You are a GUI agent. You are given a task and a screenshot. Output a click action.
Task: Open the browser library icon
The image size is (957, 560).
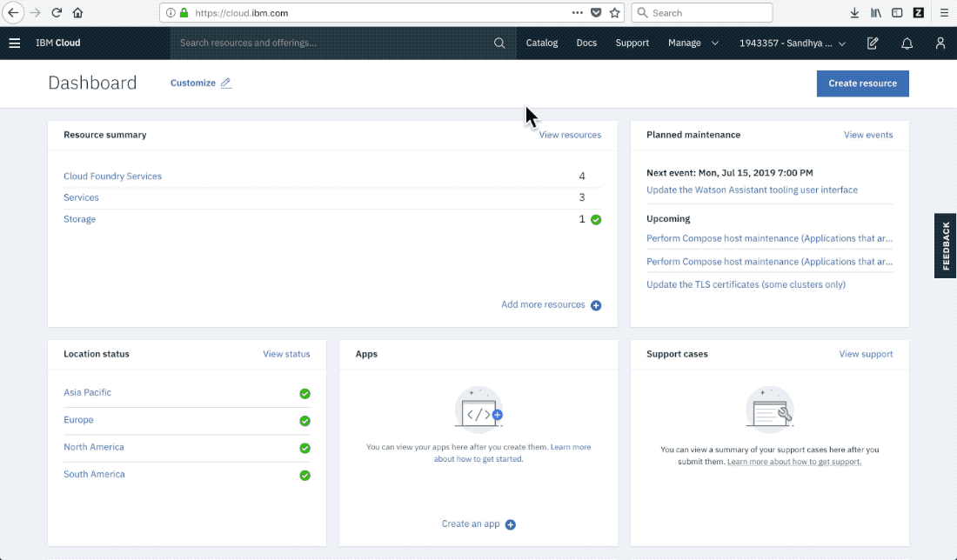coord(876,13)
